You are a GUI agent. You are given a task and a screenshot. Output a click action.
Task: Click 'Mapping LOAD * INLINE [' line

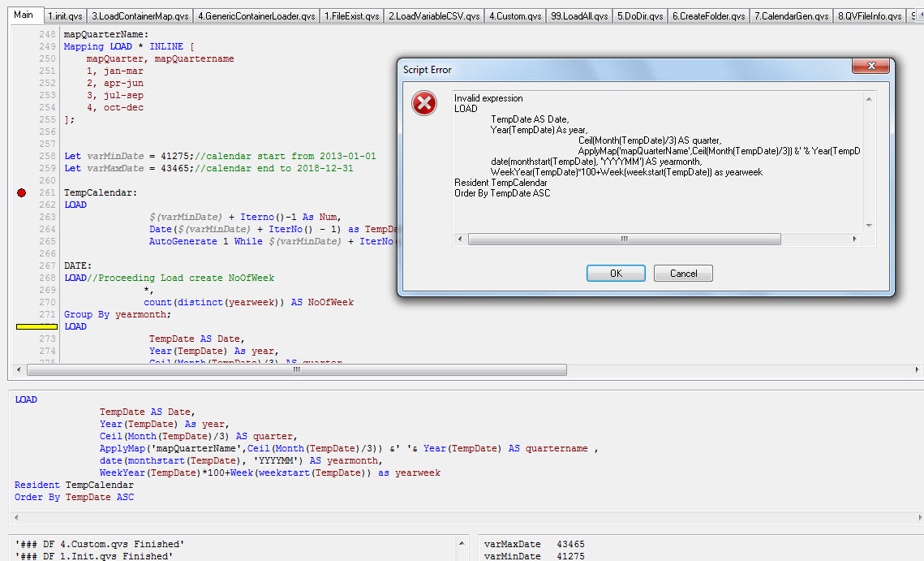tap(129, 46)
